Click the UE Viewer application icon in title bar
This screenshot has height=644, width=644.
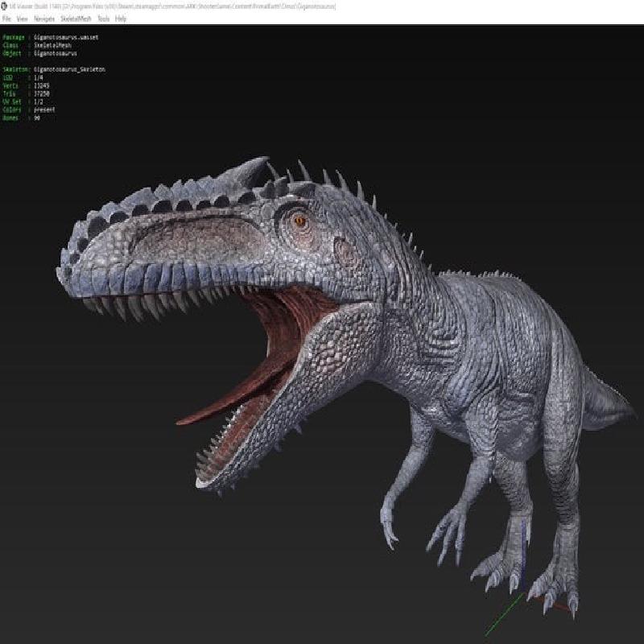point(5,6)
